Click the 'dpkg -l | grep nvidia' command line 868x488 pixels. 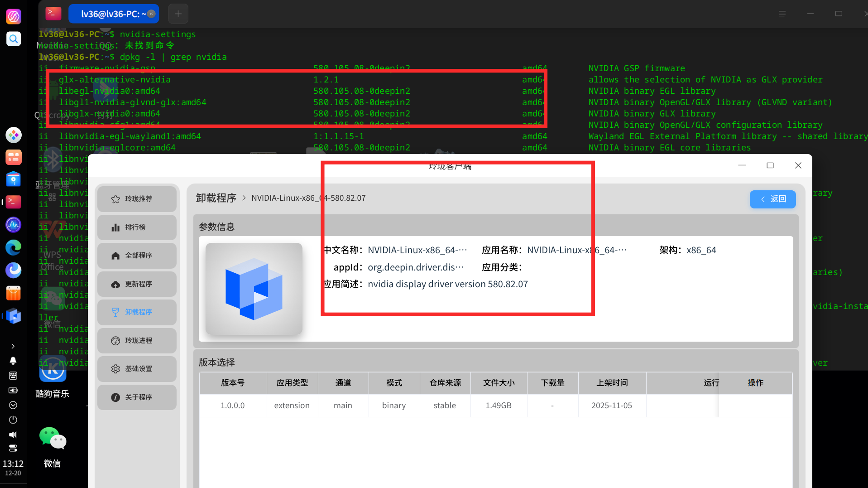173,57
